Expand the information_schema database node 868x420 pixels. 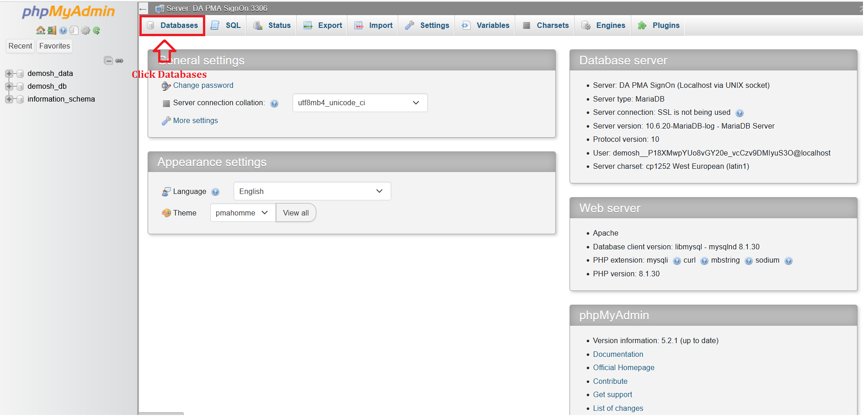(9, 99)
